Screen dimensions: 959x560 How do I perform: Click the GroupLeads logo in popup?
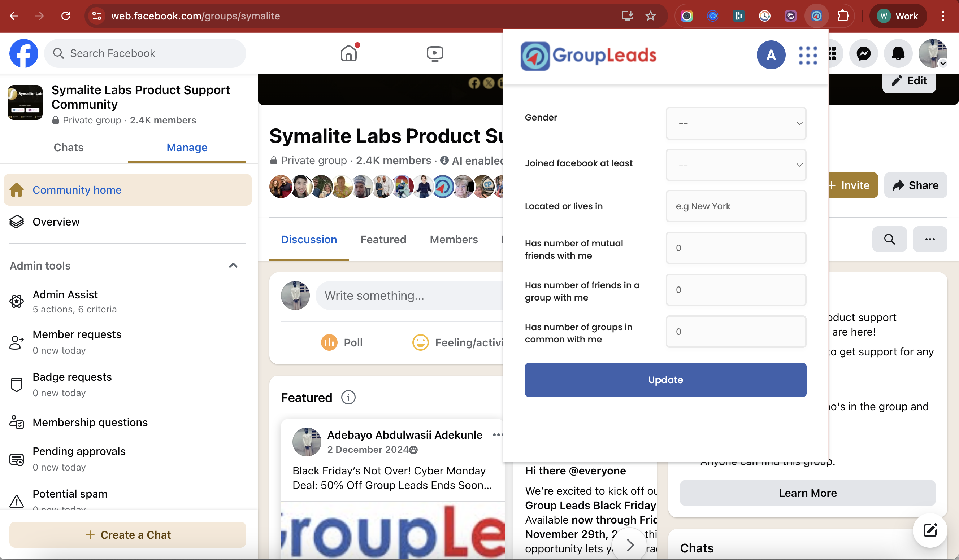click(x=588, y=56)
